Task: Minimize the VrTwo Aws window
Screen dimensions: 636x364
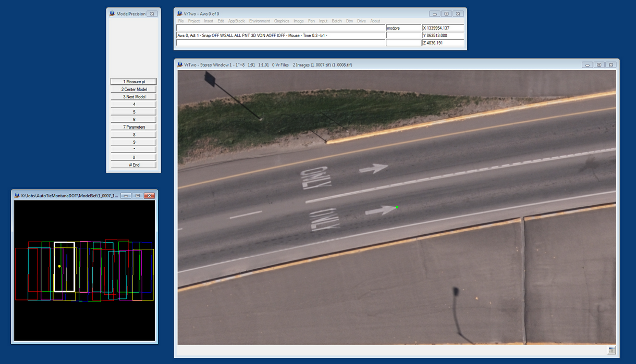Action: (435, 14)
